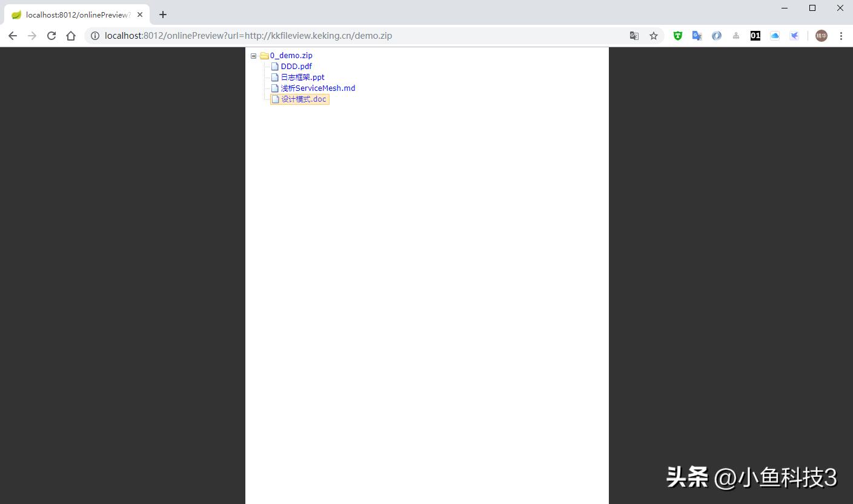Open the Chrome three-dot menu

(841, 36)
